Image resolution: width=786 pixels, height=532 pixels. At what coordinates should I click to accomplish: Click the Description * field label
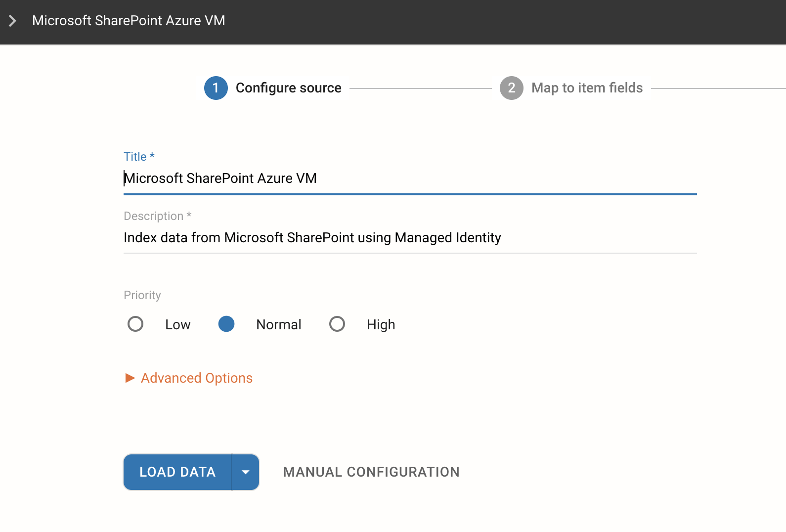click(158, 216)
